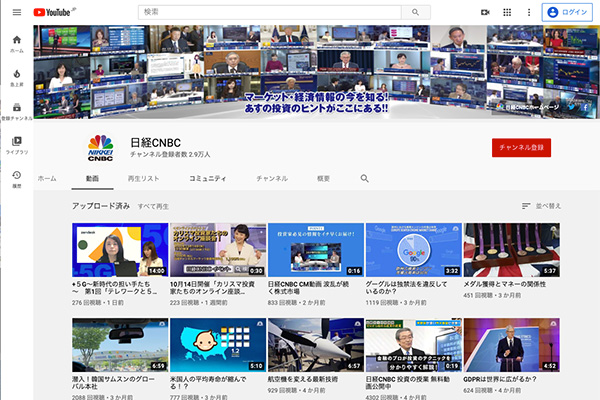Open the YouTube apps grid icon

tap(507, 12)
